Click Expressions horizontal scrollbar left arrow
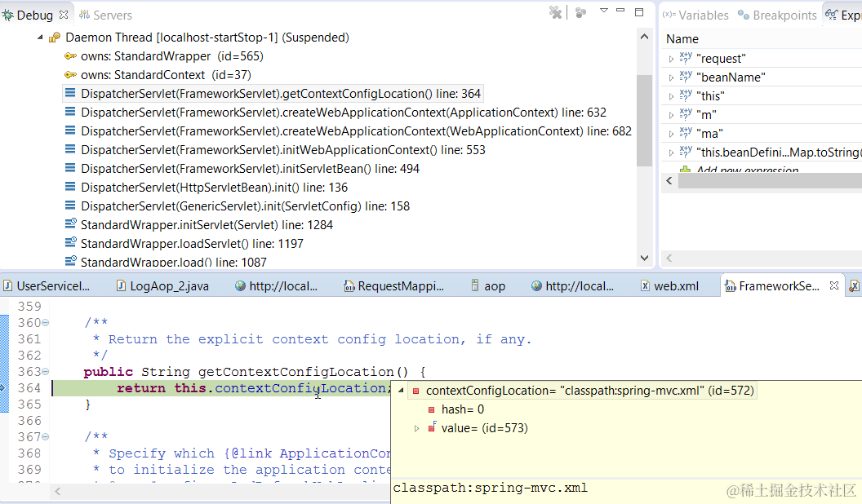 click(x=669, y=180)
